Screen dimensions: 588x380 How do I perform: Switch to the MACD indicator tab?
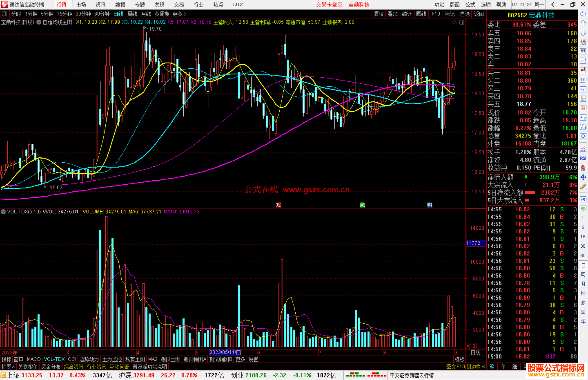[33, 359]
